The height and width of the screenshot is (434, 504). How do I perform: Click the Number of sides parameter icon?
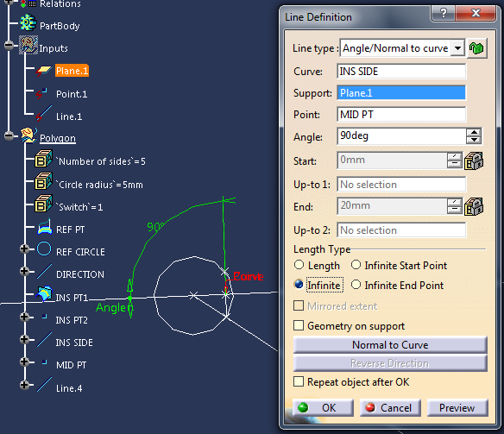tap(43, 159)
